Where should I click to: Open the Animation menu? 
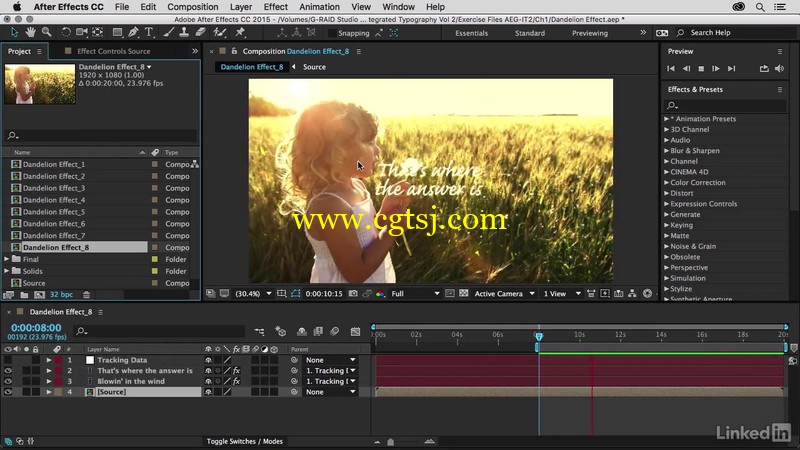[x=319, y=7]
